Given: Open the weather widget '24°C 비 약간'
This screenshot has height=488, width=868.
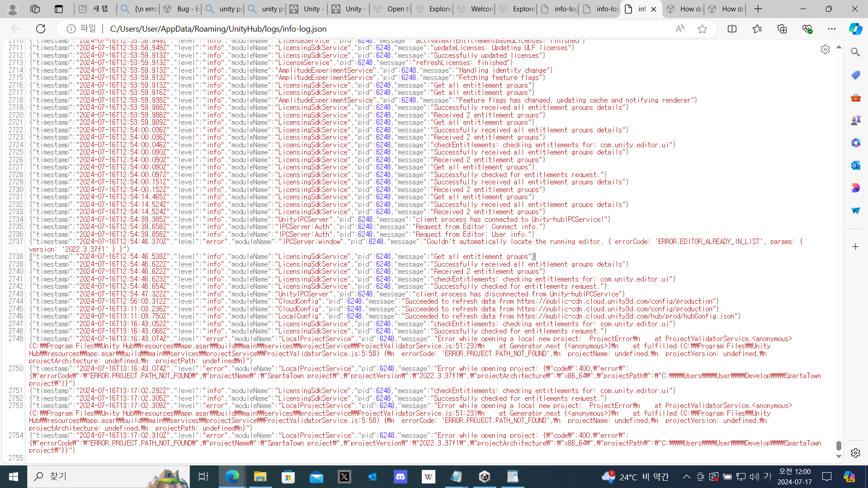Looking at the screenshot, I should click(635, 476).
